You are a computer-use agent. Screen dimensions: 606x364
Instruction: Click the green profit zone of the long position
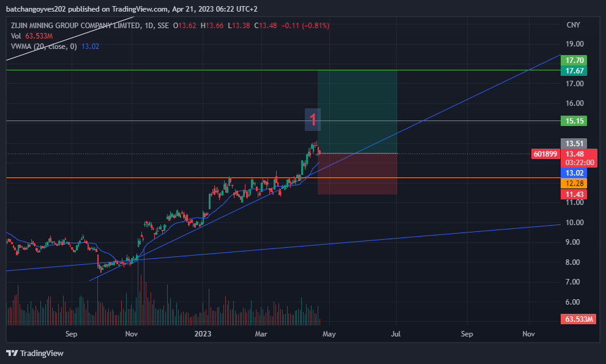point(357,112)
